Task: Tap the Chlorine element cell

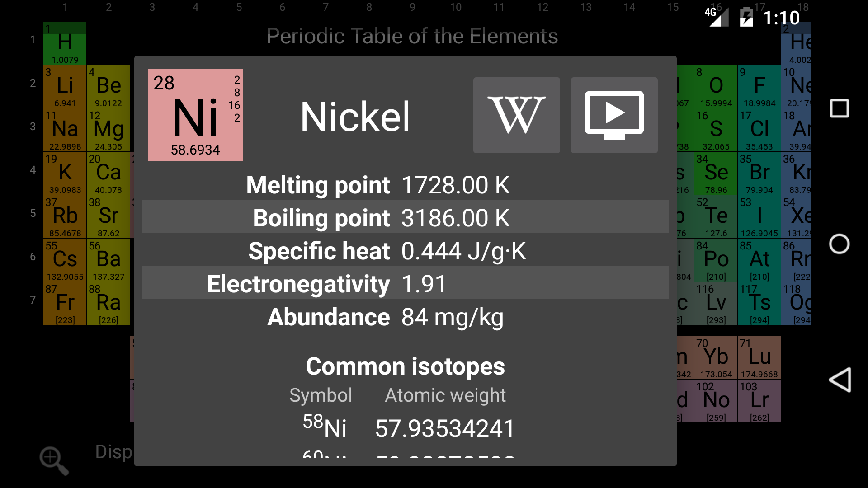Action: click(x=759, y=130)
